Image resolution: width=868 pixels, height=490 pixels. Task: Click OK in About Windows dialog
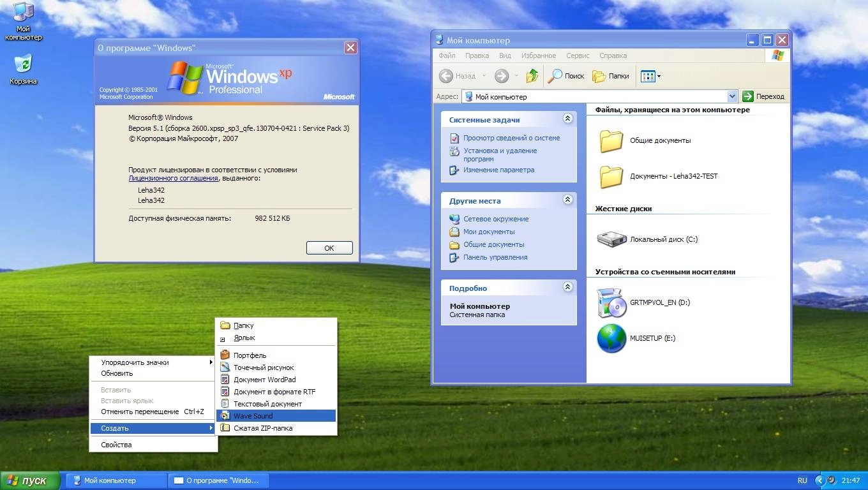tap(329, 248)
